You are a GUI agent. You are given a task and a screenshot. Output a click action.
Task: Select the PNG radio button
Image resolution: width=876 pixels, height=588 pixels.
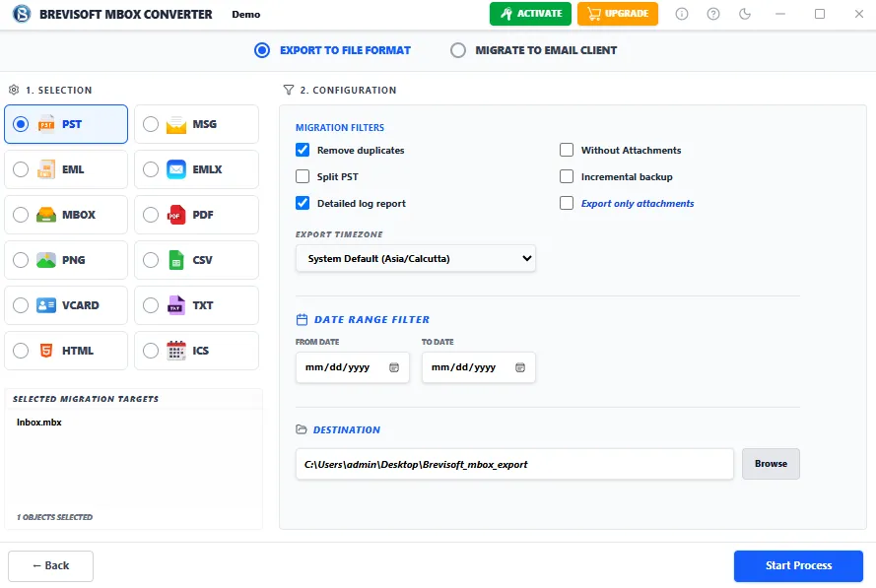[x=21, y=260]
